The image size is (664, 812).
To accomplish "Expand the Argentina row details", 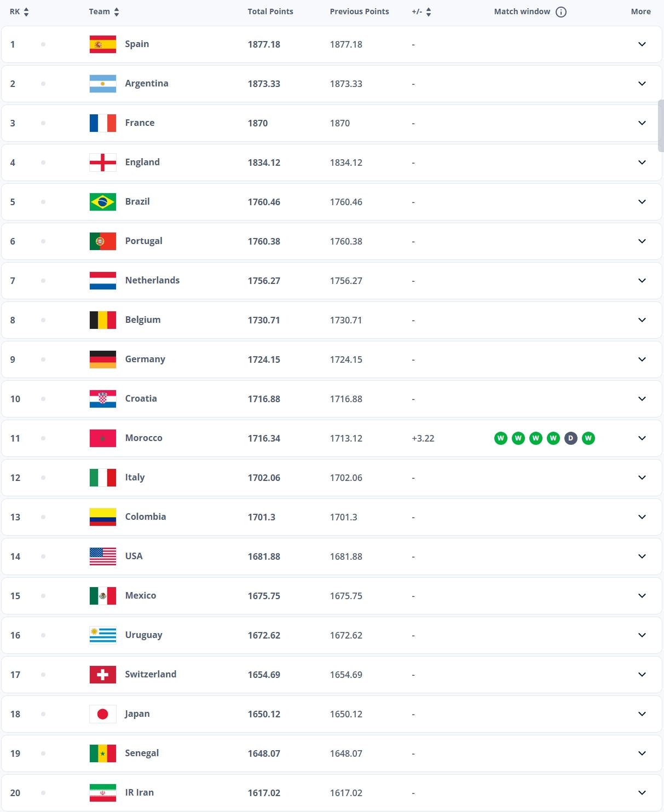I will click(642, 84).
